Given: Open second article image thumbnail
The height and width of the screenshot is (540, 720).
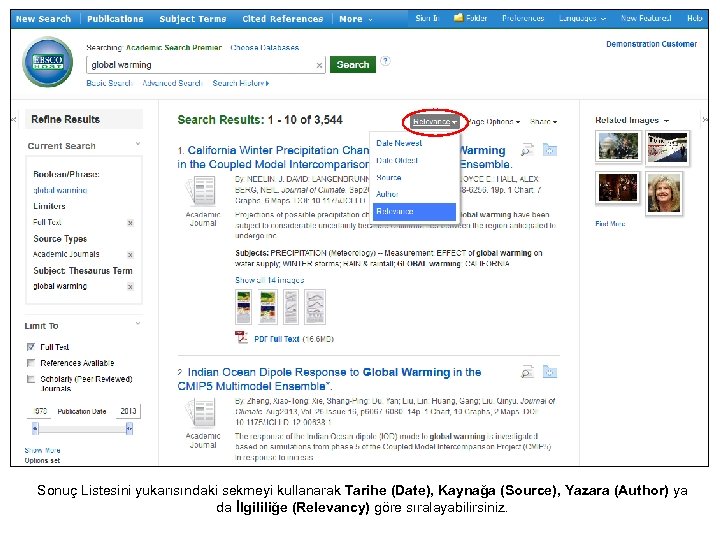Looking at the screenshot, I should (268, 307).
